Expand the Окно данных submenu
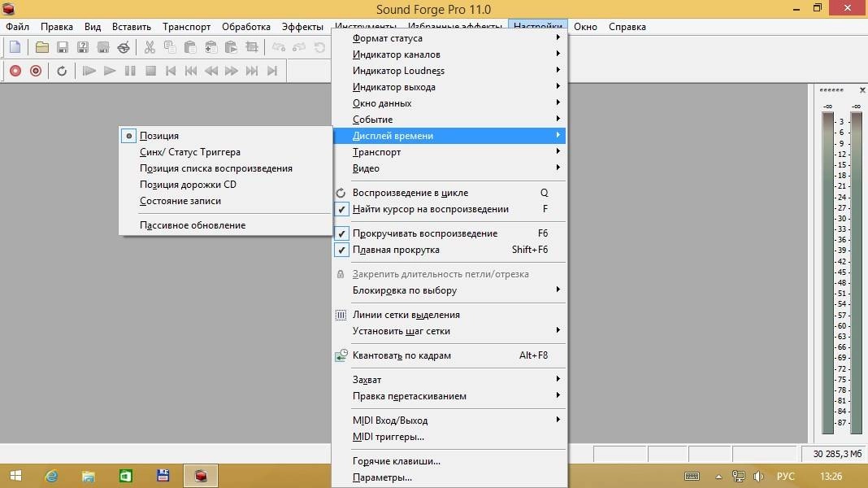Screen dimensions: 868x488 (x=449, y=103)
